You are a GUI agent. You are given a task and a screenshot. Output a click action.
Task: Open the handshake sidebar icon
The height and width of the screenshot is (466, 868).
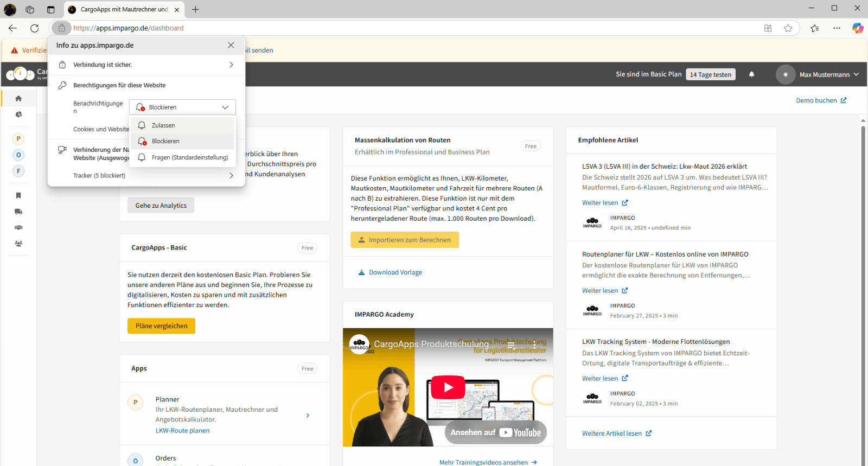(x=18, y=227)
